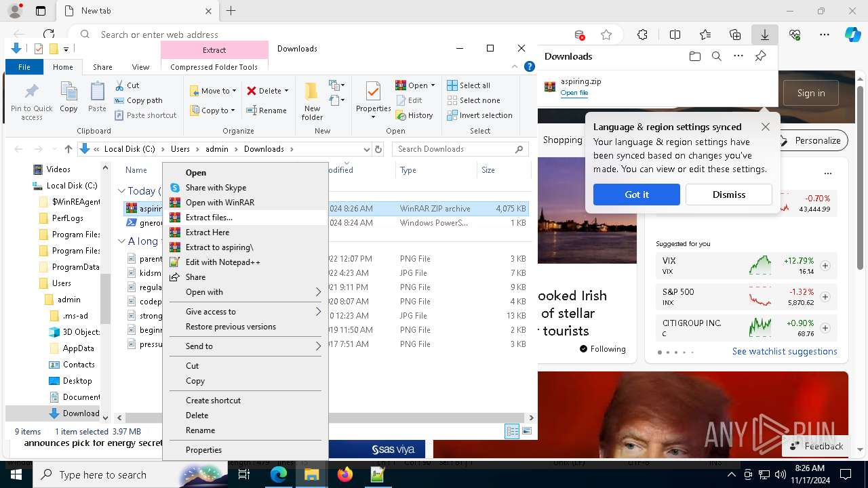The height and width of the screenshot is (488, 868).
Task: Choose Extract files... in context menu
Action: click(x=245, y=218)
